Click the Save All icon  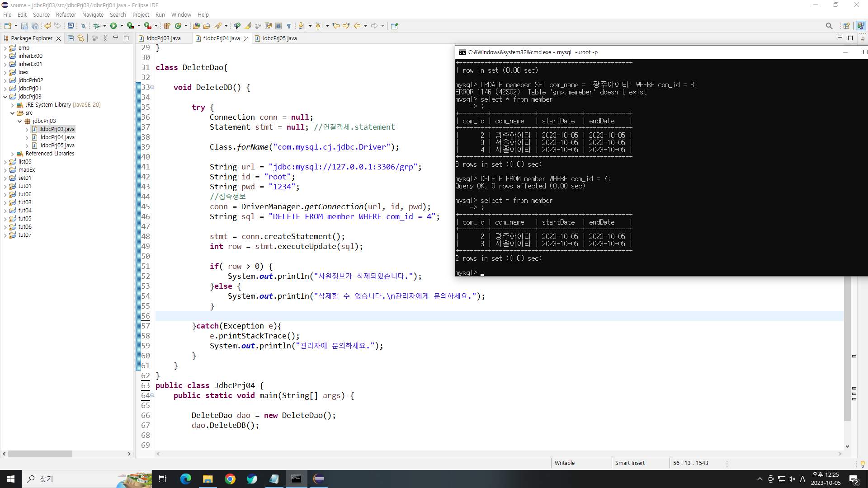pos(35,26)
